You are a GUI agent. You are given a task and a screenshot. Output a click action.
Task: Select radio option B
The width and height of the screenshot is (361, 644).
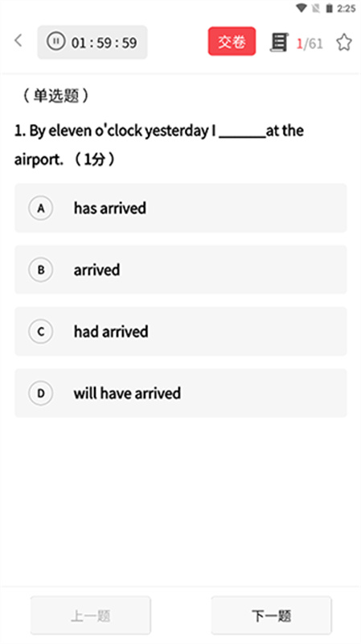[41, 270]
